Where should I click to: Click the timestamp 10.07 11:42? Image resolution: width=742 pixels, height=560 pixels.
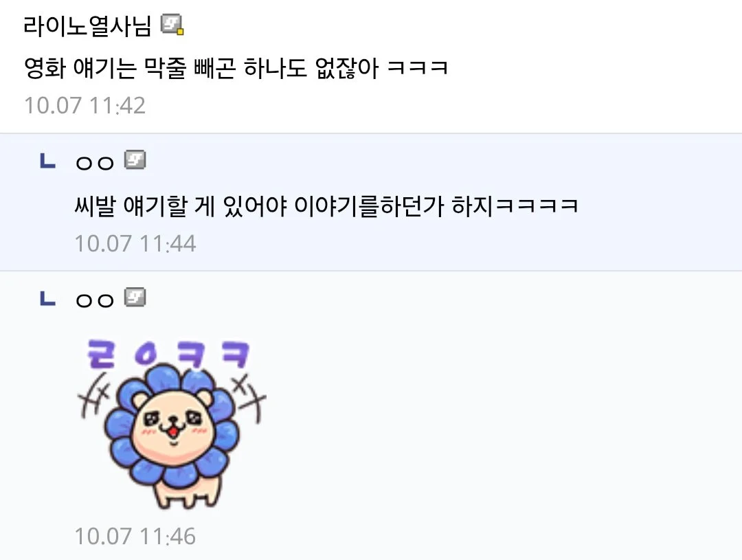tap(85, 106)
